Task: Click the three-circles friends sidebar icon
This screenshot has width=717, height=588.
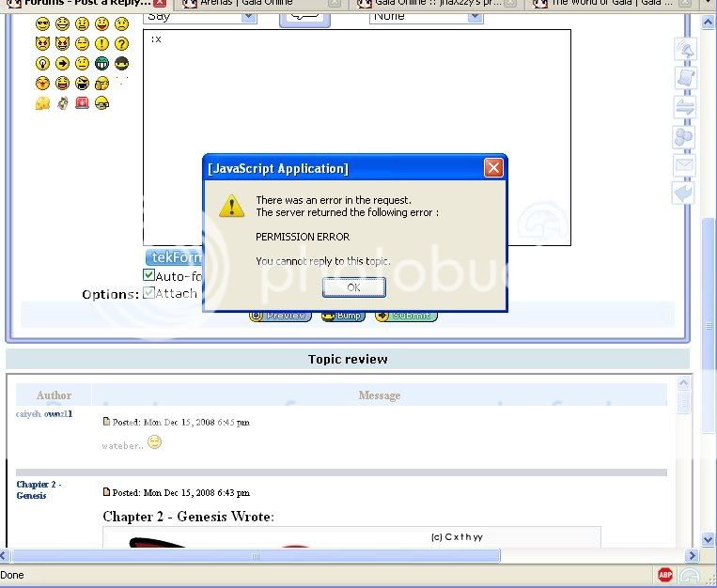Action: 684,136
